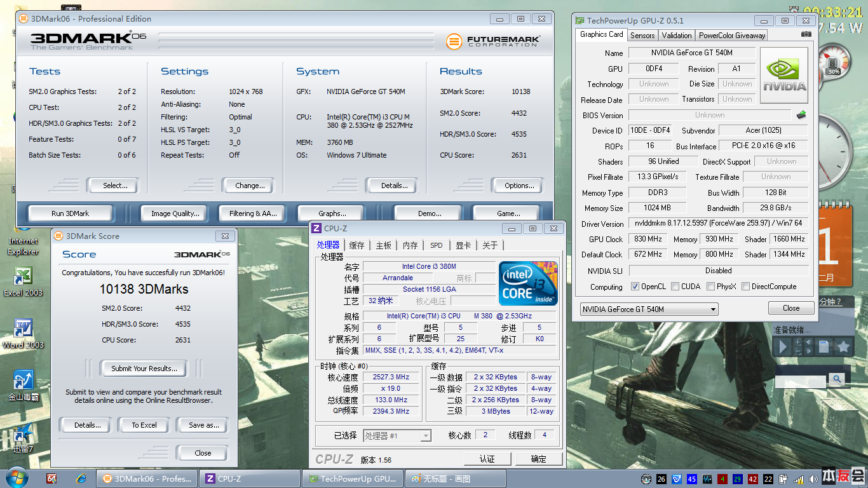
Task: Click the Save as... button
Action: pos(203,425)
